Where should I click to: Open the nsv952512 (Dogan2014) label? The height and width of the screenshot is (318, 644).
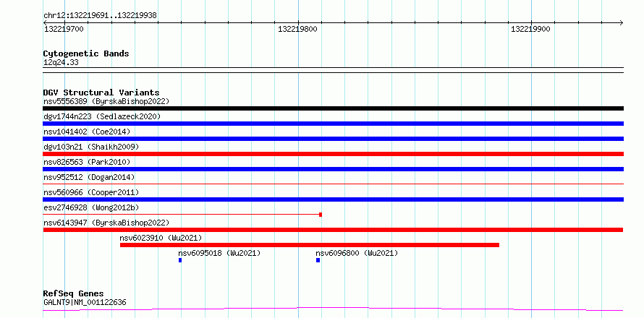pos(89,177)
